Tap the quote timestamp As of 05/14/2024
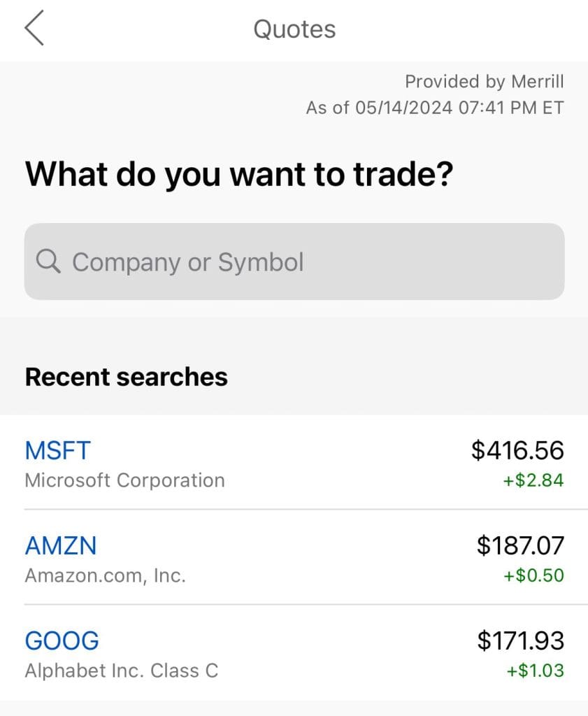The width and height of the screenshot is (588, 716). tap(434, 108)
